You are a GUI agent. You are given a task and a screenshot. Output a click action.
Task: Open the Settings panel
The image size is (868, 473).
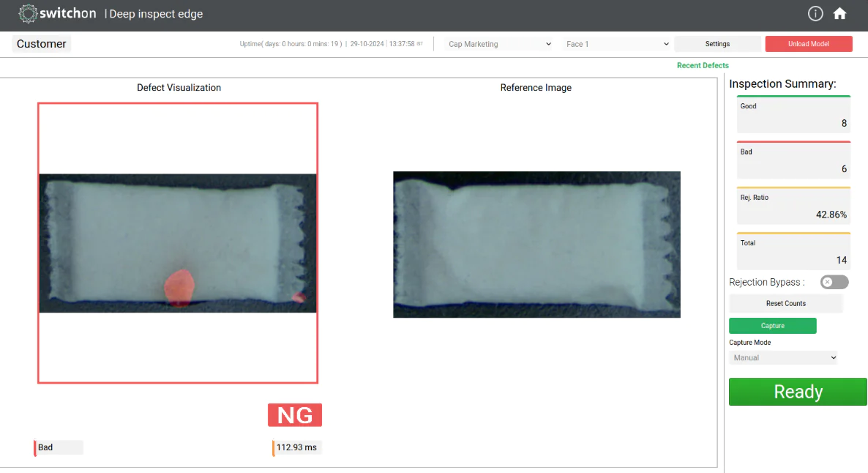717,44
